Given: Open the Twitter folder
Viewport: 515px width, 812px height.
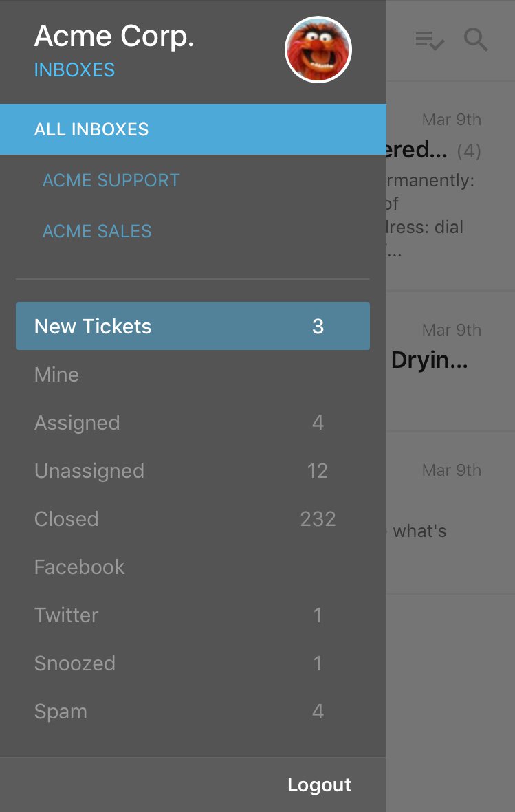Looking at the screenshot, I should tap(193, 615).
